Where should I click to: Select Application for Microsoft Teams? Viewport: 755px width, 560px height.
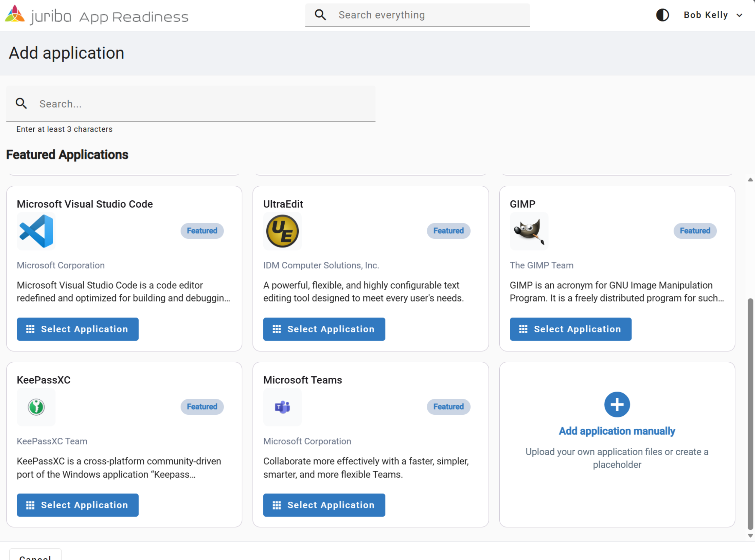324,505
